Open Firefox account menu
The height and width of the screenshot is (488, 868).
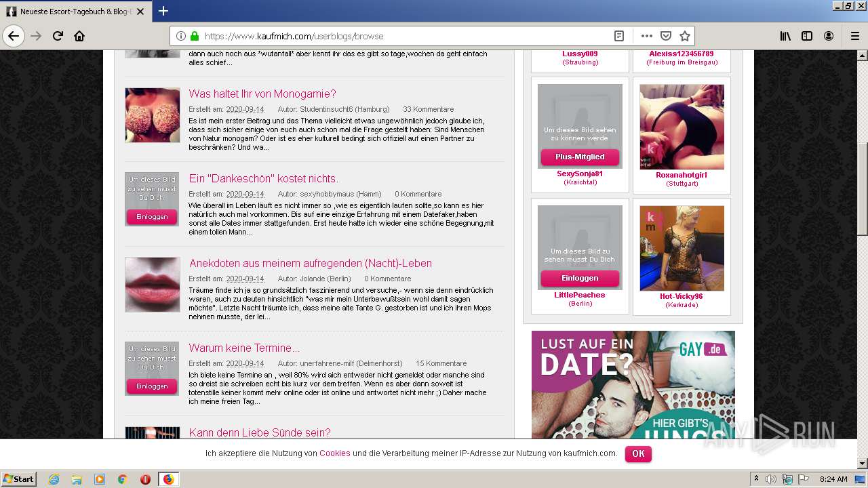point(829,36)
